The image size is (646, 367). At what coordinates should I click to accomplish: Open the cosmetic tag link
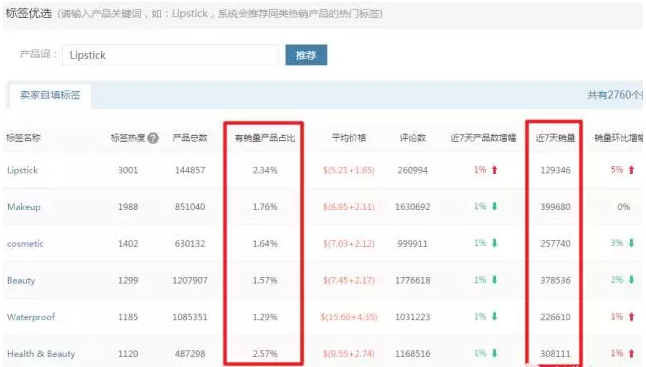tap(25, 243)
